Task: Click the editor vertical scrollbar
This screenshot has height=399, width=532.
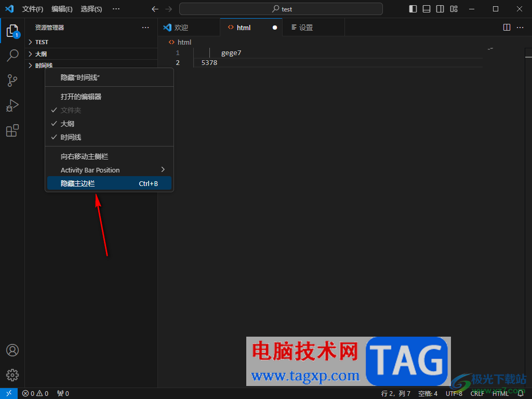Action: tap(528, 217)
